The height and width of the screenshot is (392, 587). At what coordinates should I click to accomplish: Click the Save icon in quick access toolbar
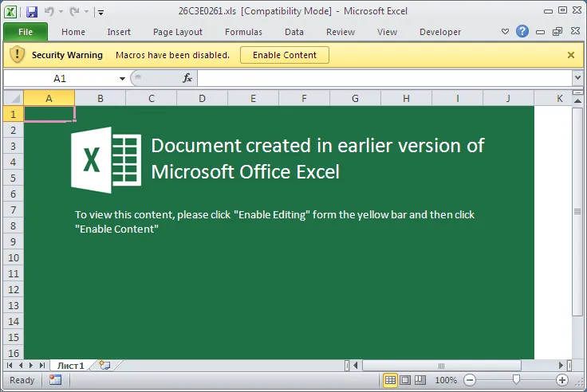point(32,12)
